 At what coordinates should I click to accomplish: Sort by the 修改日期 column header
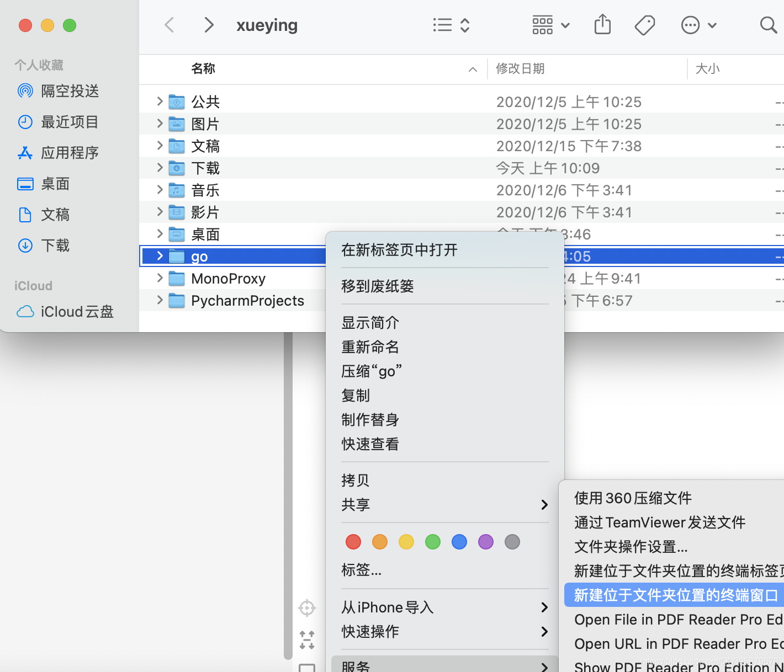click(x=520, y=68)
